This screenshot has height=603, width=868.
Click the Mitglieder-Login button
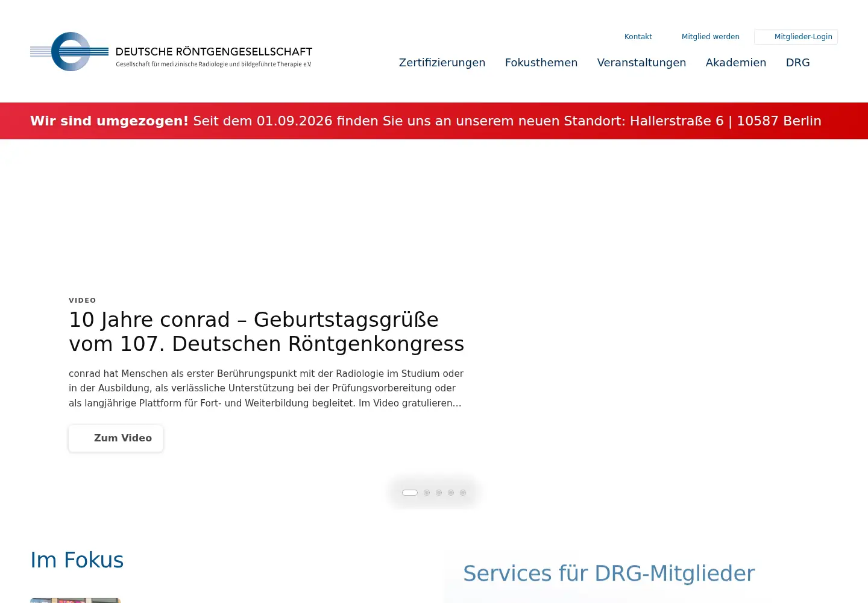(796, 37)
